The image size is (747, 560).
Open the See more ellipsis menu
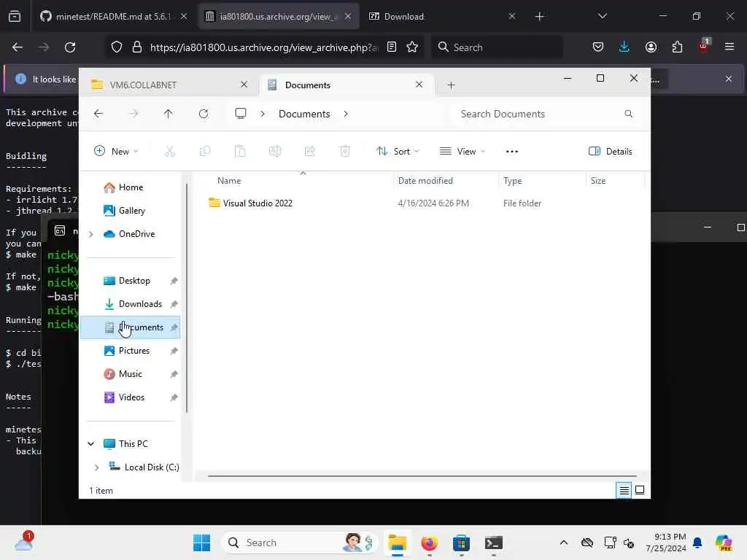point(511,152)
